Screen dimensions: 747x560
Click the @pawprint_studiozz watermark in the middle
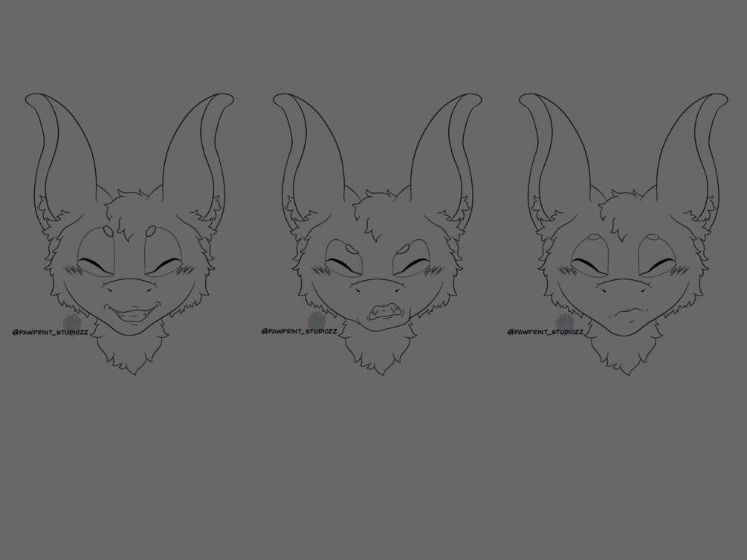pos(301,332)
